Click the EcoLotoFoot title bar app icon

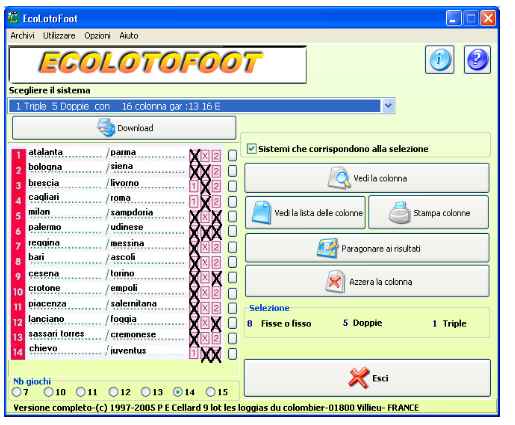14,18
